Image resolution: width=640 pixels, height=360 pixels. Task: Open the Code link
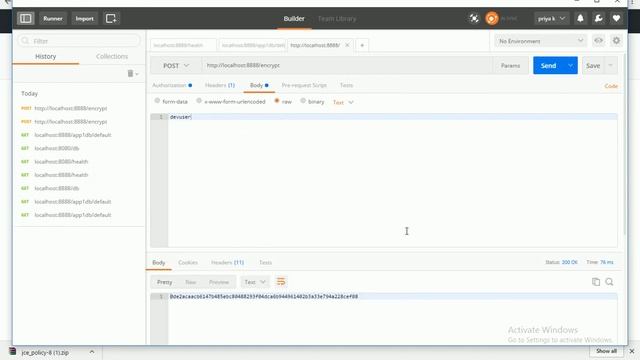[611, 86]
